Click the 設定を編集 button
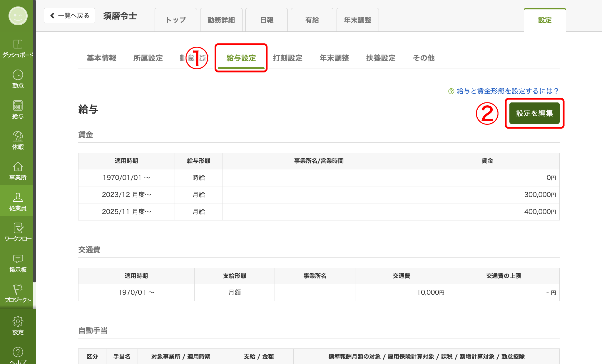 (534, 113)
